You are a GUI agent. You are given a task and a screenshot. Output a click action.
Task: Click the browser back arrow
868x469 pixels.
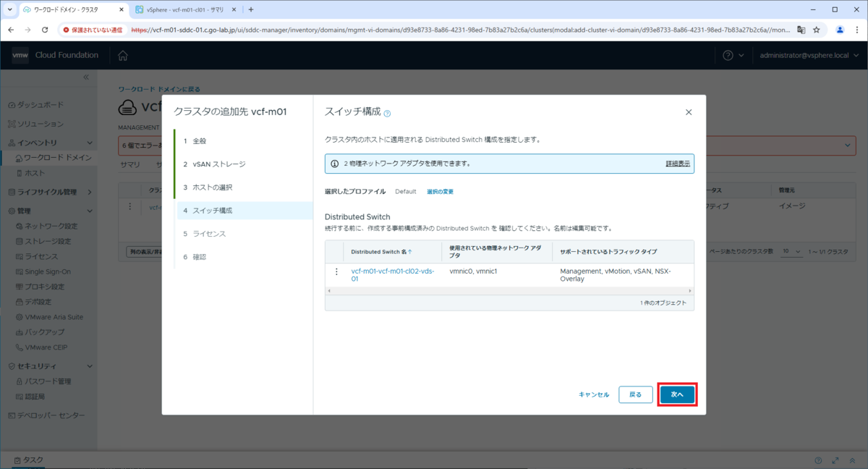(11, 30)
